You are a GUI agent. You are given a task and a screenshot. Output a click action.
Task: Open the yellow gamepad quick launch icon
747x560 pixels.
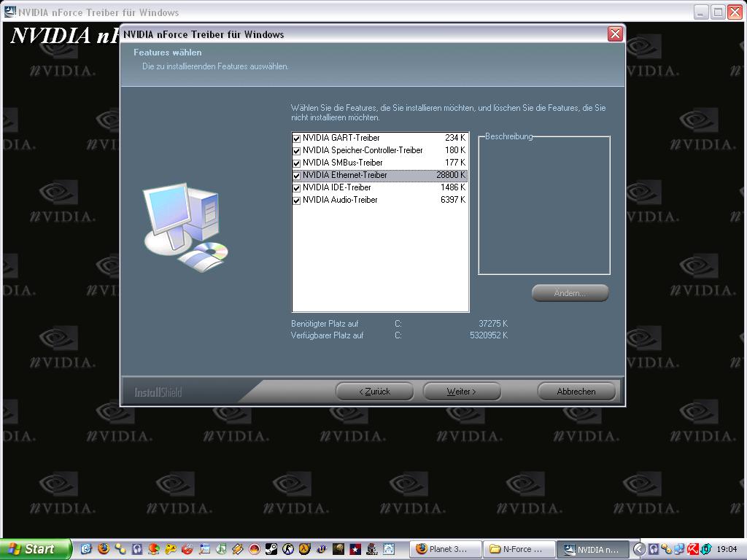171,549
